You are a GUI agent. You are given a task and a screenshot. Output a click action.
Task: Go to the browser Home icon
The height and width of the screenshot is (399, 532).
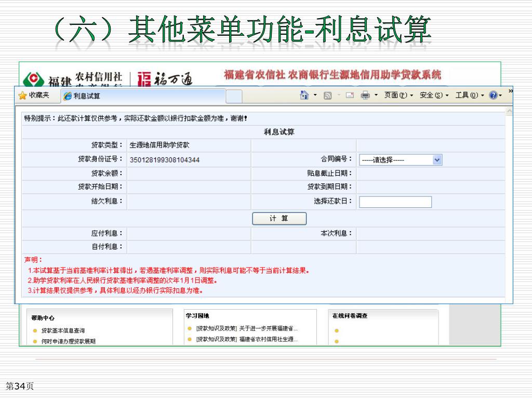point(304,96)
